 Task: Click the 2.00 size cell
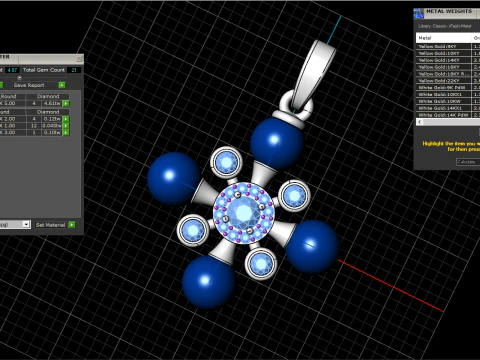(12, 119)
